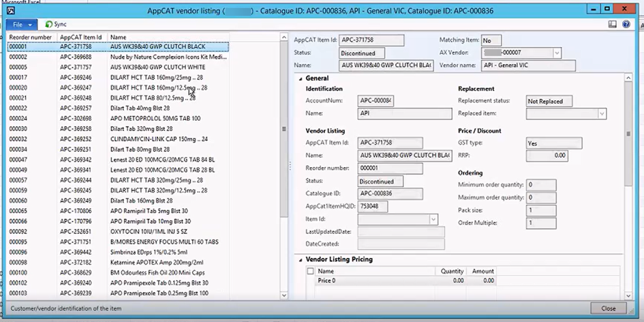Click scroll down arrow of item list

point(283,295)
